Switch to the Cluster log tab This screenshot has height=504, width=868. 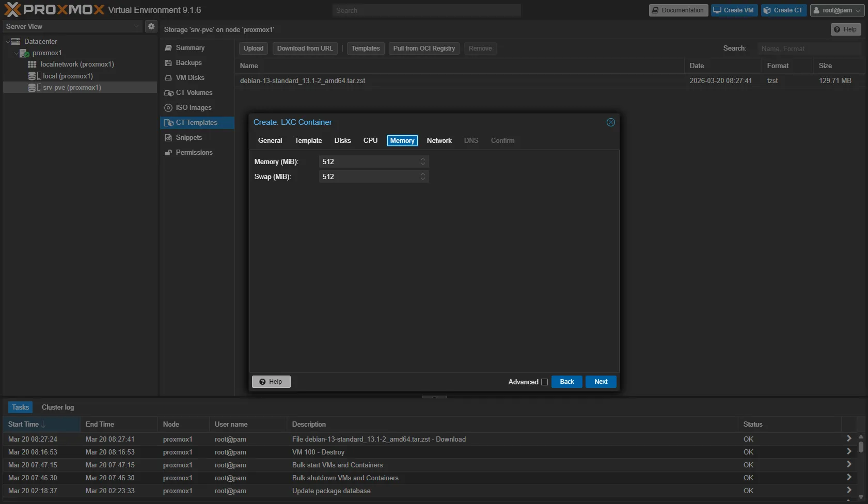pyautogui.click(x=58, y=408)
